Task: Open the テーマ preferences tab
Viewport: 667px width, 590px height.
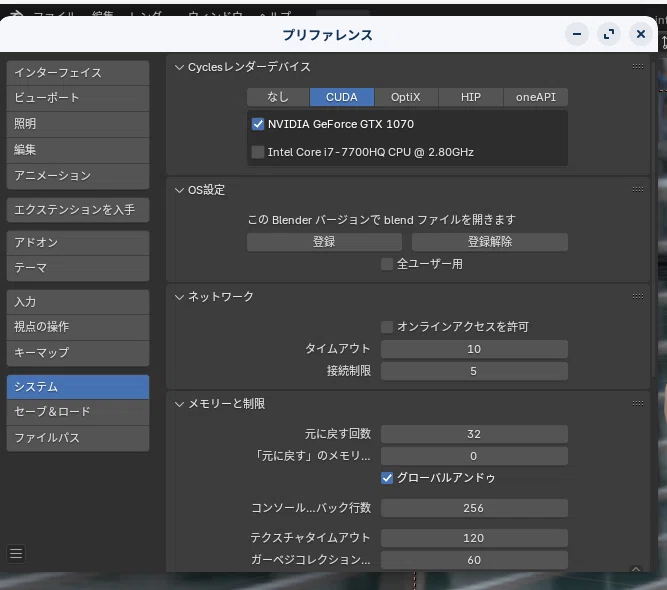Action: (78, 268)
